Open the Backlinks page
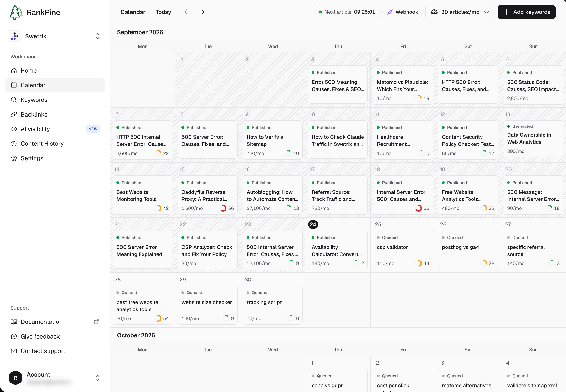Image resolution: width=566 pixels, height=392 pixels. coord(55,114)
